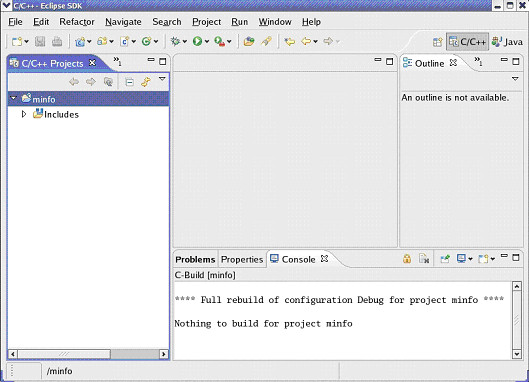Switch to the Java perspective
The image size is (529, 382).
point(507,42)
